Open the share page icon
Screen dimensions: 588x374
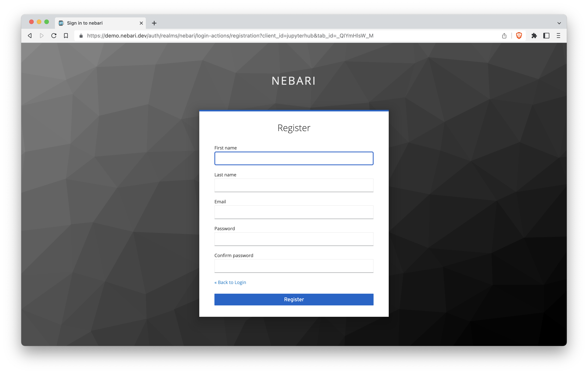[504, 36]
